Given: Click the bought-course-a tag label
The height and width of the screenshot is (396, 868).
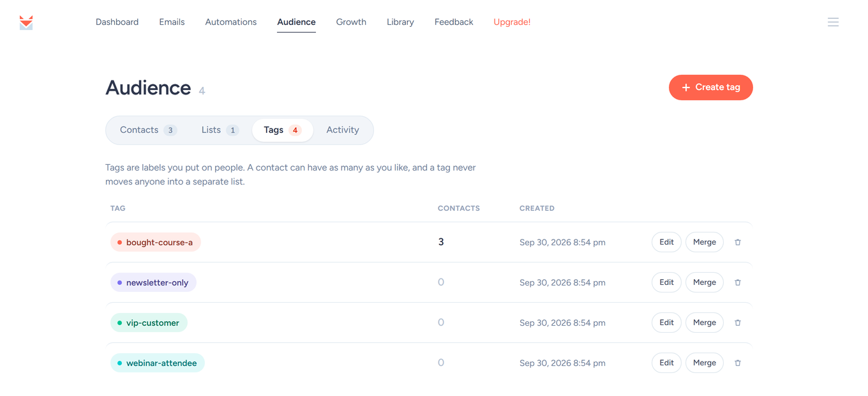Looking at the screenshot, I should click(156, 242).
